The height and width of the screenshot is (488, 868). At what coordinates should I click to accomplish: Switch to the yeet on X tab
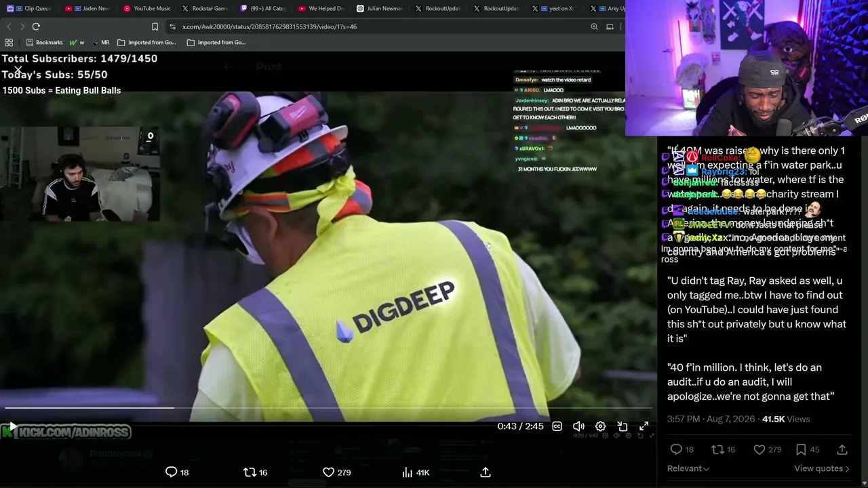tap(555, 9)
